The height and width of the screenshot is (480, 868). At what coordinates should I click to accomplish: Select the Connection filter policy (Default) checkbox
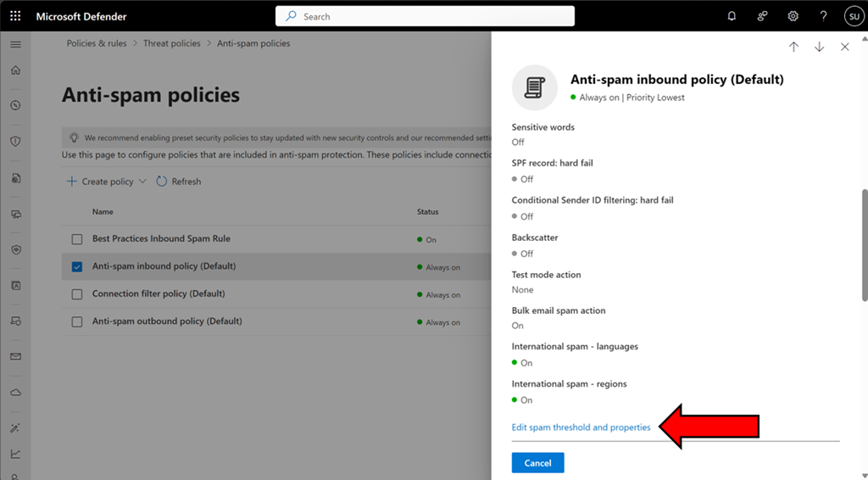(x=77, y=294)
